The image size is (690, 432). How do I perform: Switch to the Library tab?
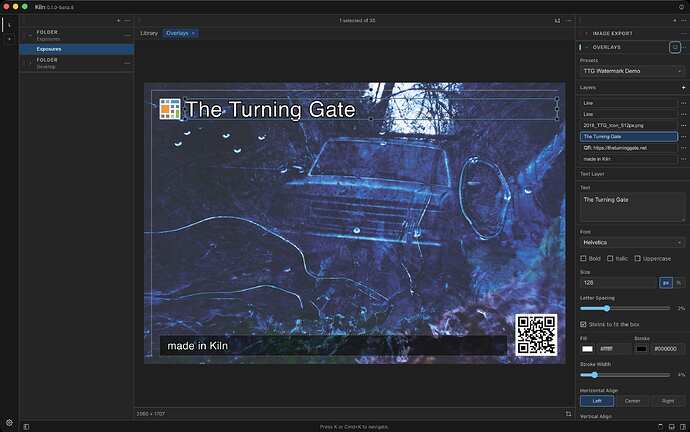pos(149,33)
